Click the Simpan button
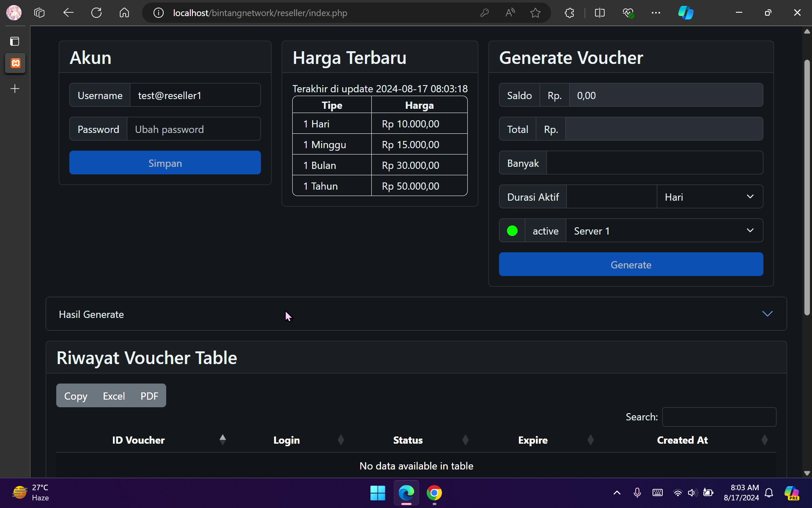 tap(165, 163)
